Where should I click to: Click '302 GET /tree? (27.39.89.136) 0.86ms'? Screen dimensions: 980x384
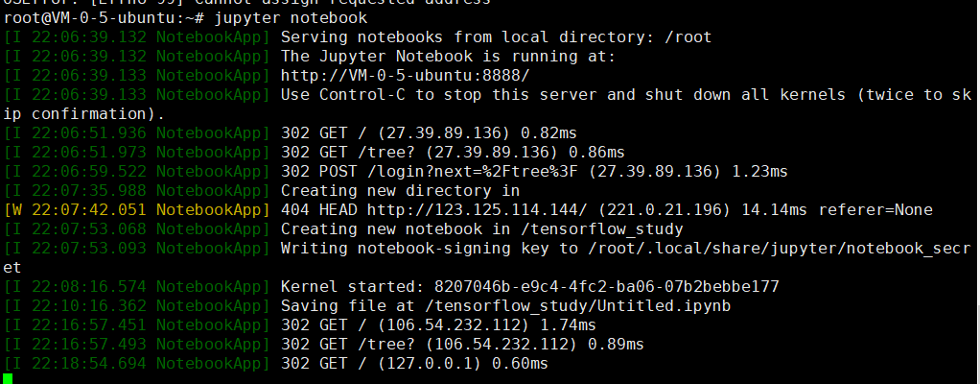click(453, 152)
